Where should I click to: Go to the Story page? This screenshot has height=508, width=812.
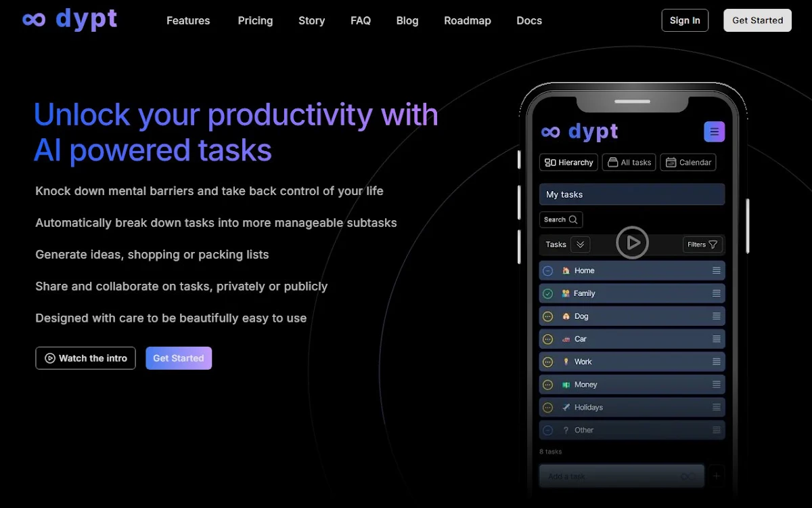tap(312, 20)
